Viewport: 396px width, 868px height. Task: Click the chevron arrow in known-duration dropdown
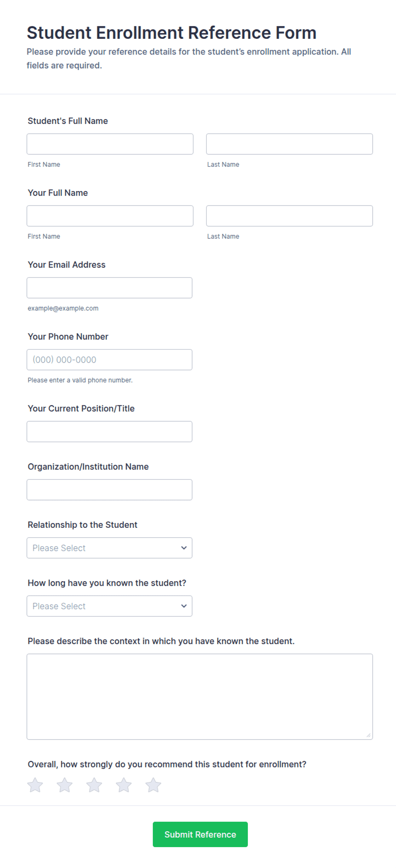[184, 606]
